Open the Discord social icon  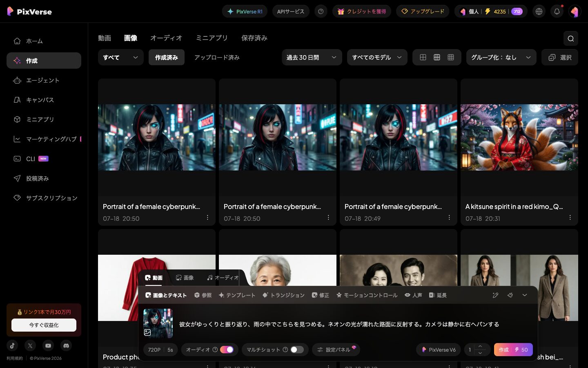(x=66, y=346)
